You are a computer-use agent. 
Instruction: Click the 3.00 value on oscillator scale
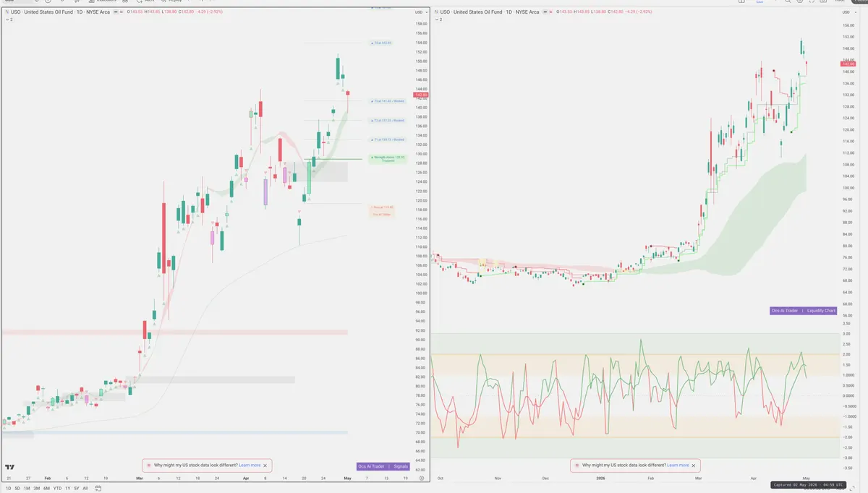(x=846, y=334)
